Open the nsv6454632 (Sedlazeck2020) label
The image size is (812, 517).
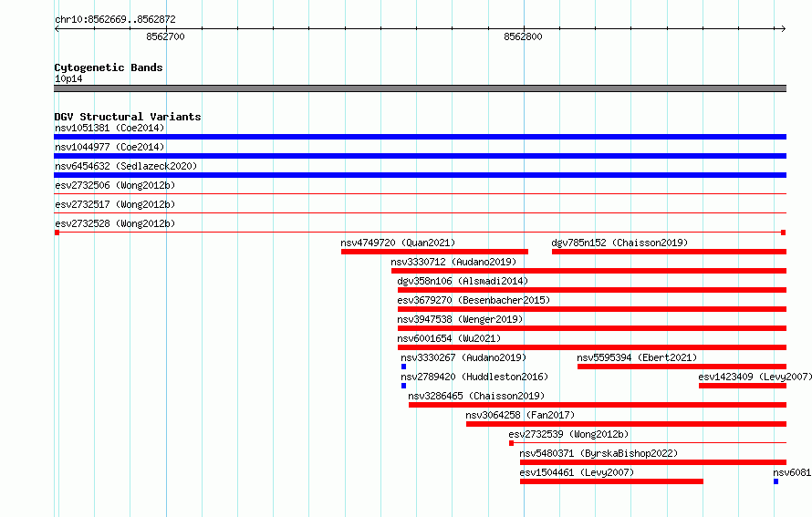point(126,166)
